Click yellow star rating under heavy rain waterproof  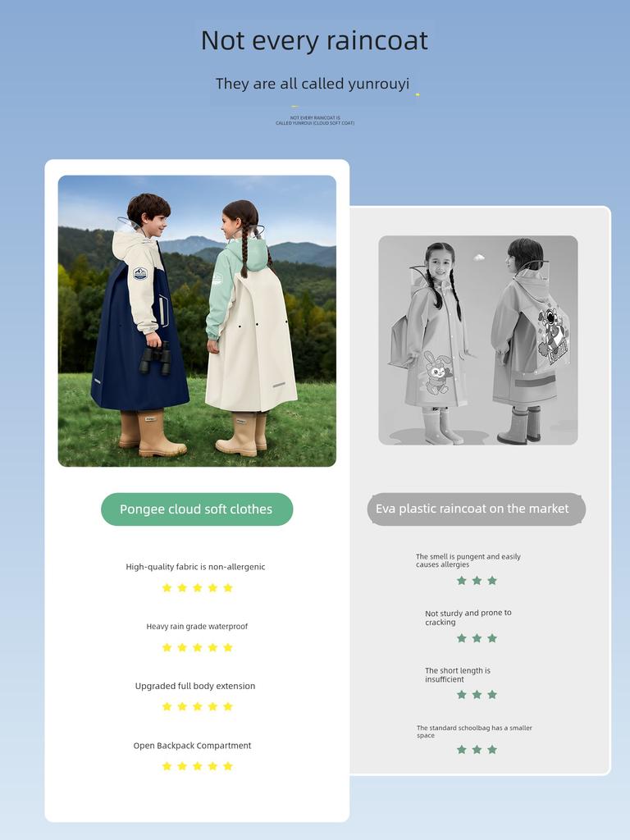[x=197, y=648]
